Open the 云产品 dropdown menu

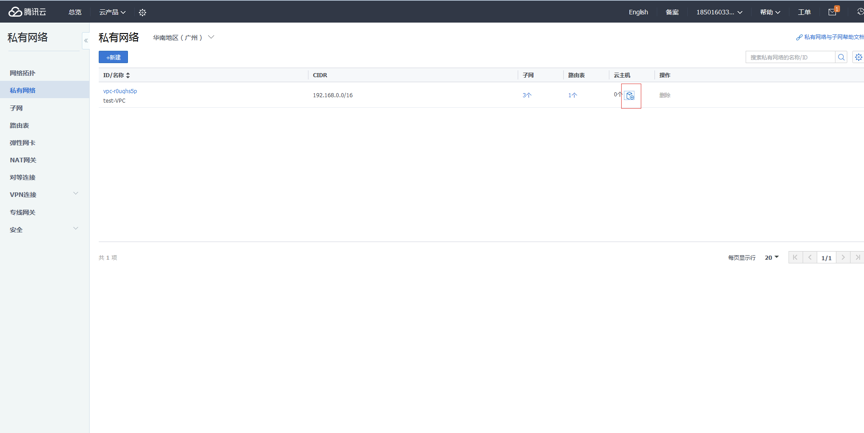pos(112,13)
